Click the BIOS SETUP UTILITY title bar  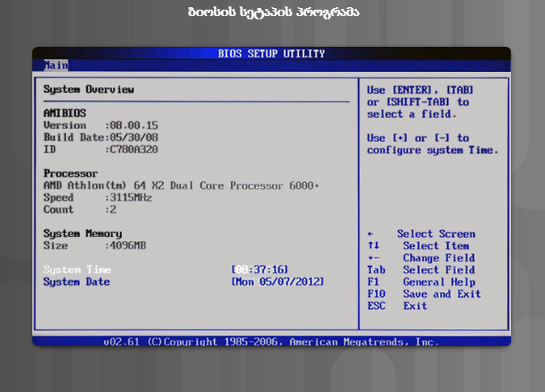[271, 54]
